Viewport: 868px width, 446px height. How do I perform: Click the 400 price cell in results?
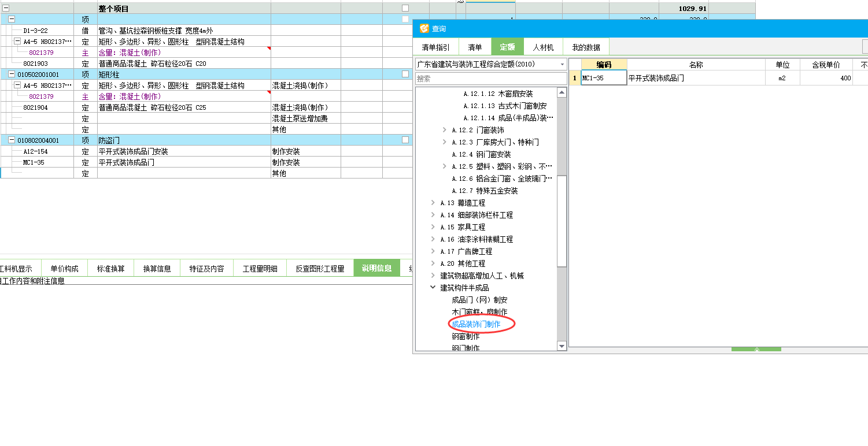point(826,78)
